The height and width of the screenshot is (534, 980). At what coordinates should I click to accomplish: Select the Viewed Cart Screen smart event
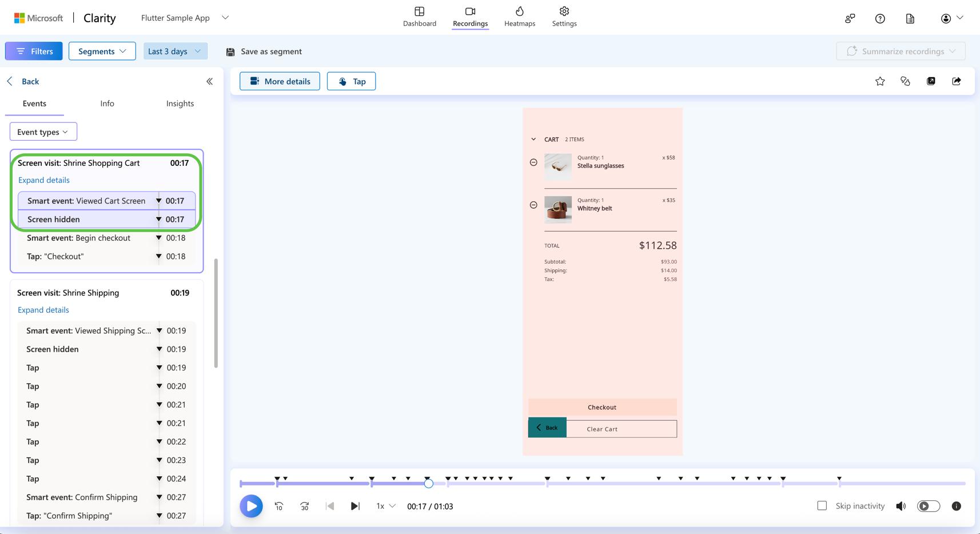[x=106, y=201]
